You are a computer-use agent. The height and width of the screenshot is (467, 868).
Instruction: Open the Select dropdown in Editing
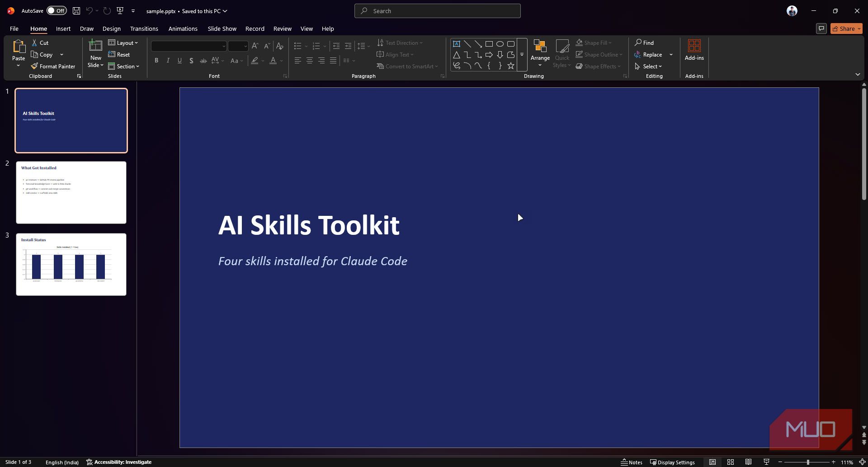tap(648, 66)
